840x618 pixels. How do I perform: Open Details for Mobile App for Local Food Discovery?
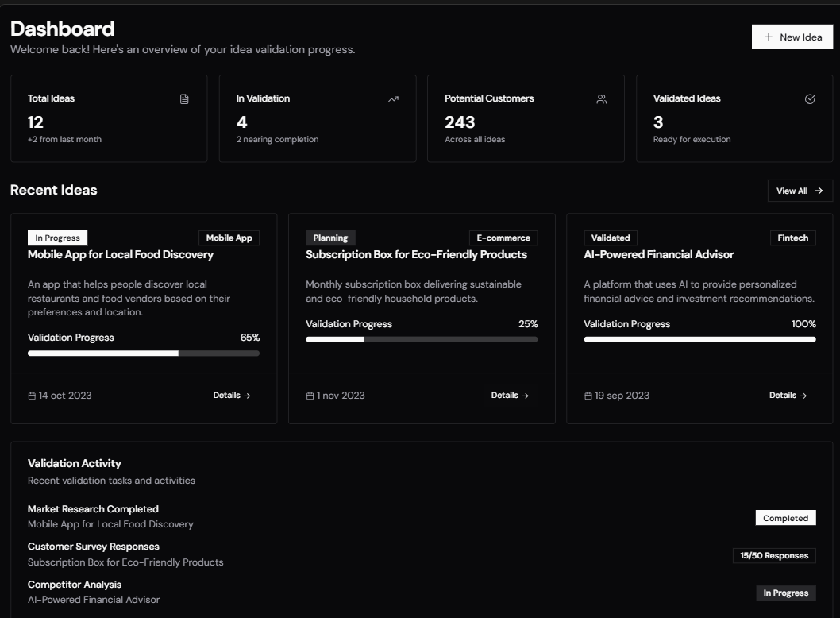pyautogui.click(x=231, y=395)
